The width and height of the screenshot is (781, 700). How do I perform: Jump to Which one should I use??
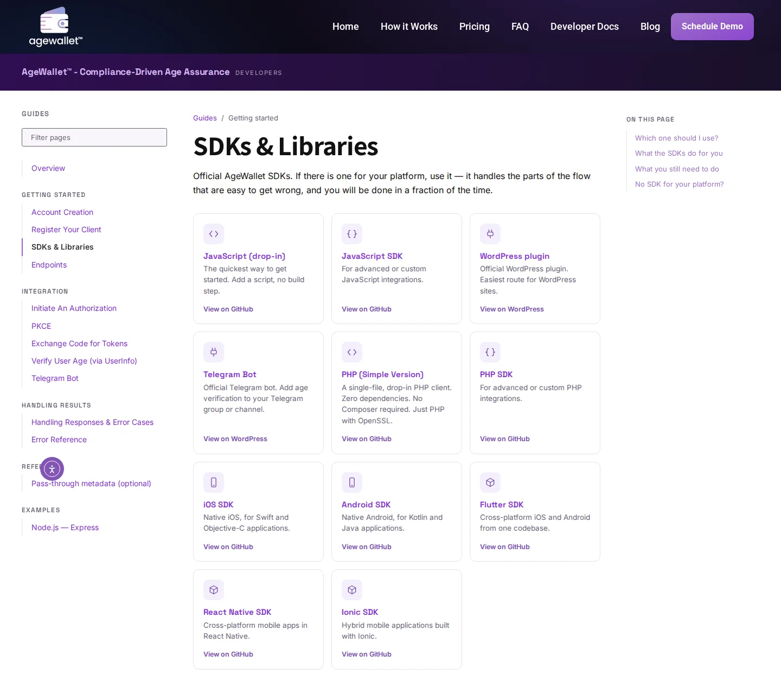coord(677,138)
